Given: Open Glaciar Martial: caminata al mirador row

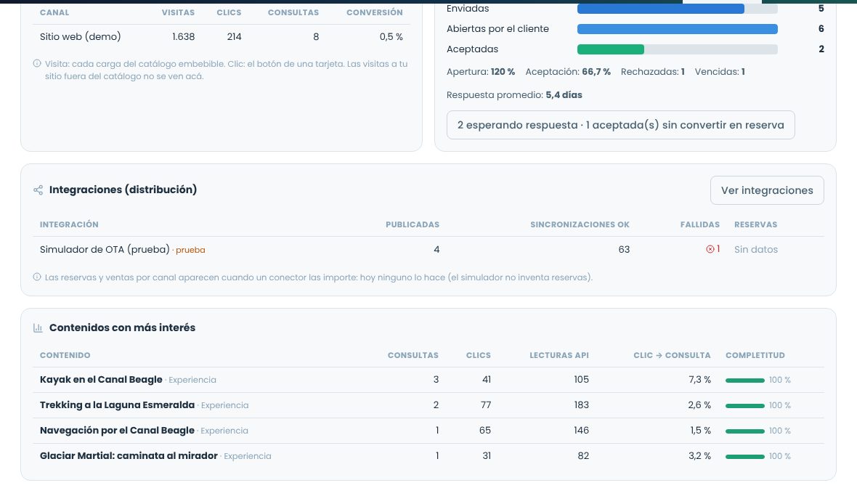Looking at the screenshot, I should pyautogui.click(x=428, y=456).
